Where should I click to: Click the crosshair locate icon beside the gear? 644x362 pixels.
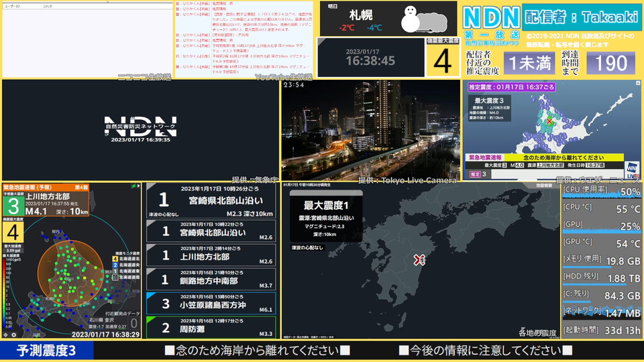pos(6,335)
